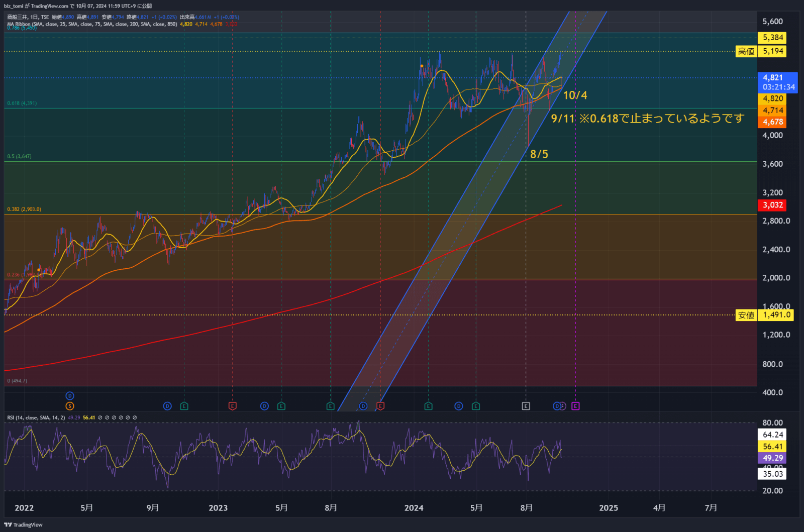Click the purple 49.29 RSI scale label
804x532 pixels.
772,458
